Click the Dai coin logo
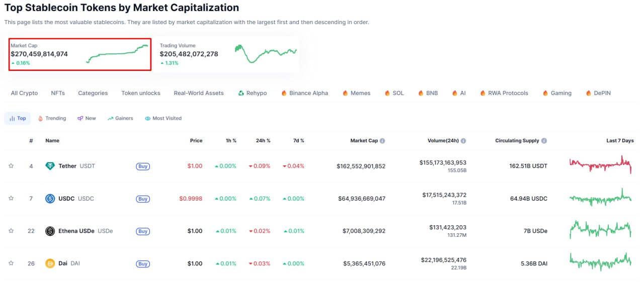644x282 pixels. pyautogui.click(x=50, y=263)
